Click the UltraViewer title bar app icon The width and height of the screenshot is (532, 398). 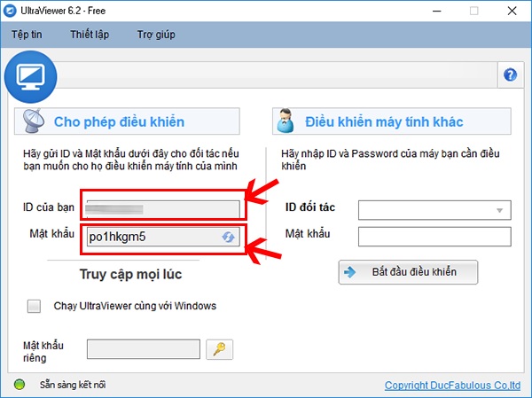[x=10, y=11]
